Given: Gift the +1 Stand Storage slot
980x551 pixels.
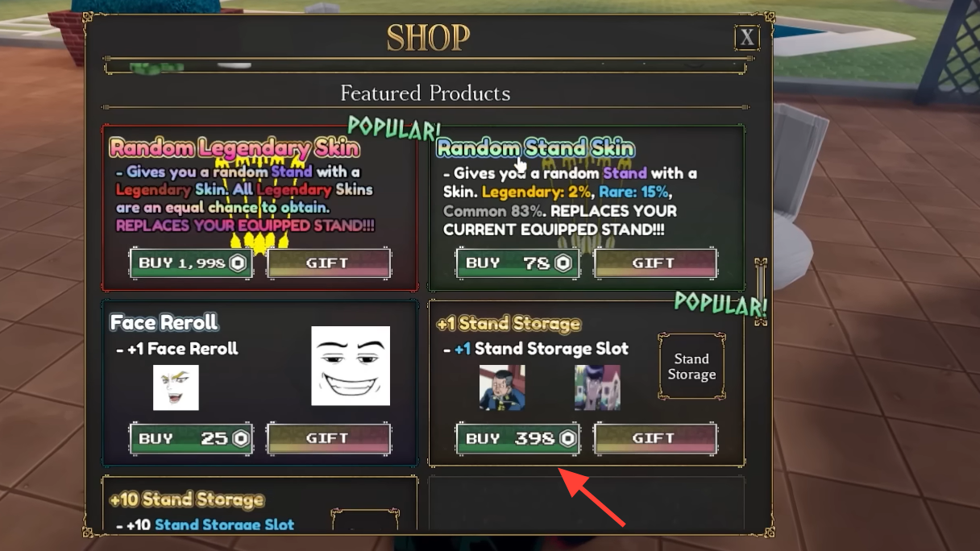Looking at the screenshot, I should click(x=655, y=439).
